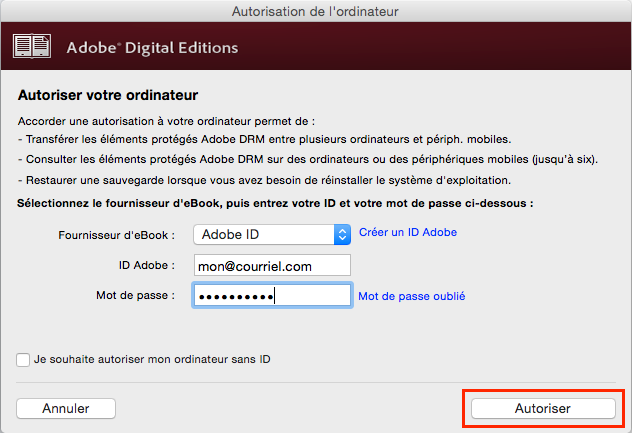Screen dimensions: 632x433
Task: Click the Adobe Digital Editions book icon
Action: pos(32,46)
